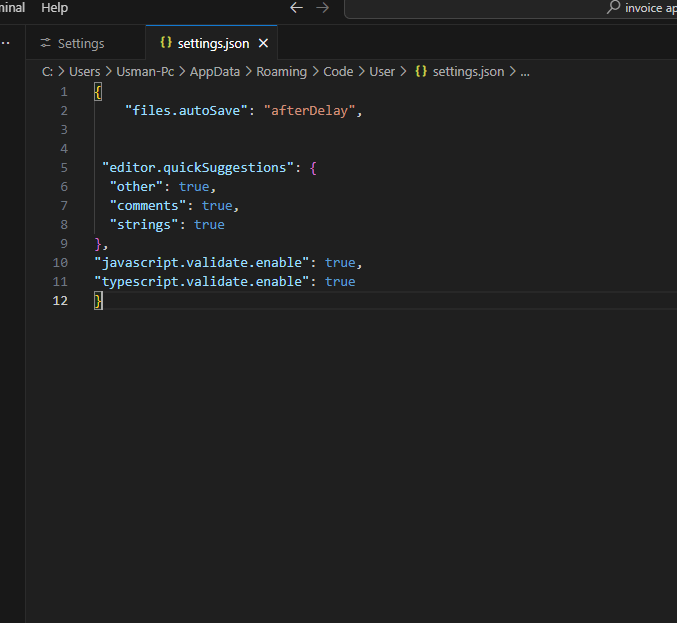Image resolution: width=677 pixels, height=623 pixels.
Task: Click the search magnifier icon in command center
Action: 613,8
